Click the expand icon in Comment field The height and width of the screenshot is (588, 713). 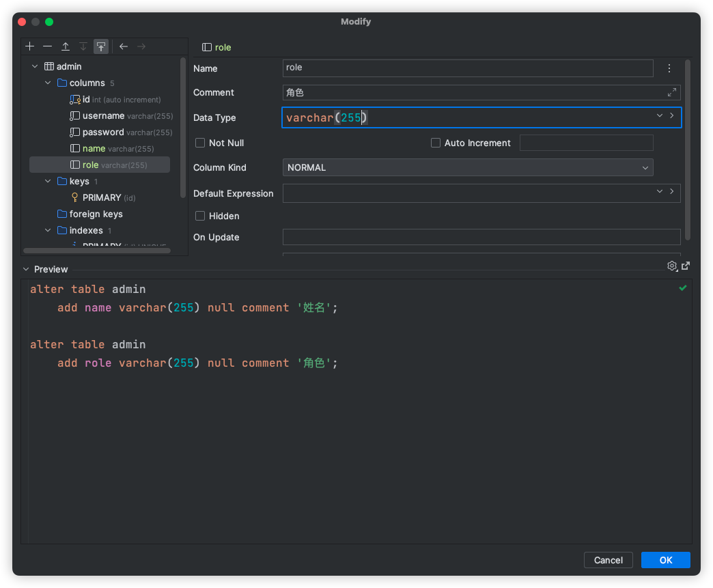click(672, 92)
